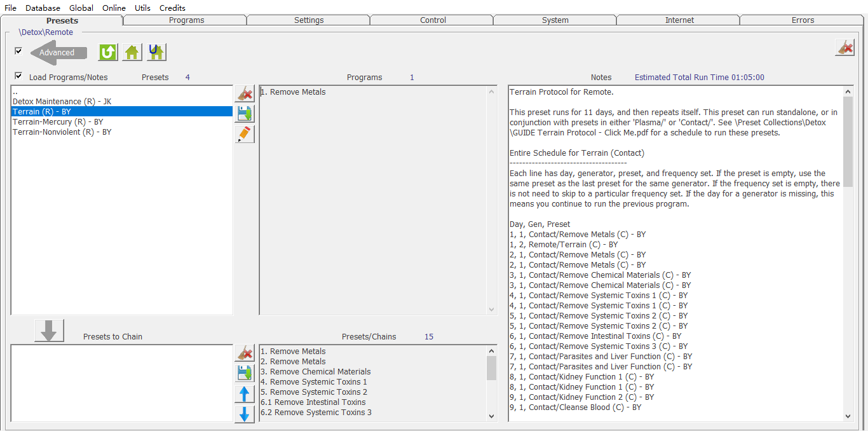The width and height of the screenshot is (868, 431).
Task: Click the broom clear icon beside presets list
Action: pyautogui.click(x=245, y=94)
